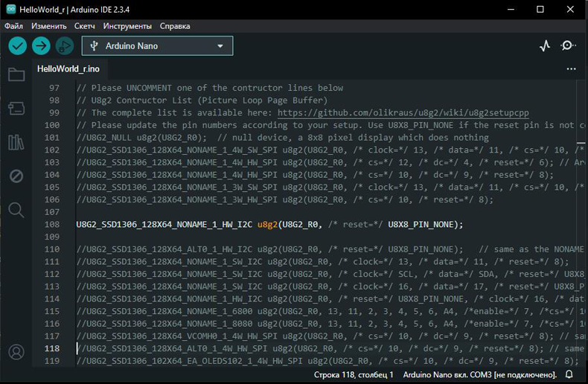Viewport: 588px width, 384px height.
Task: Click the Arduino Nano COM3 status text
Action: [479, 374]
